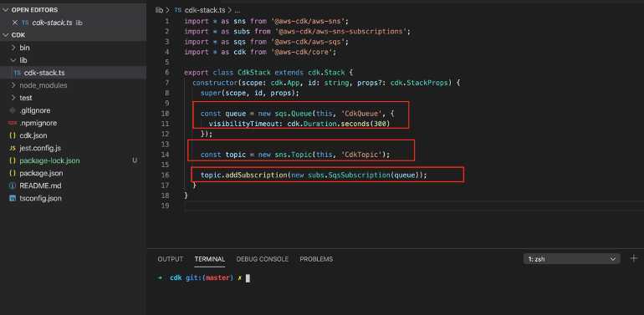
Task: Open cdk-stack.ts in lib folder tree
Action: point(44,73)
